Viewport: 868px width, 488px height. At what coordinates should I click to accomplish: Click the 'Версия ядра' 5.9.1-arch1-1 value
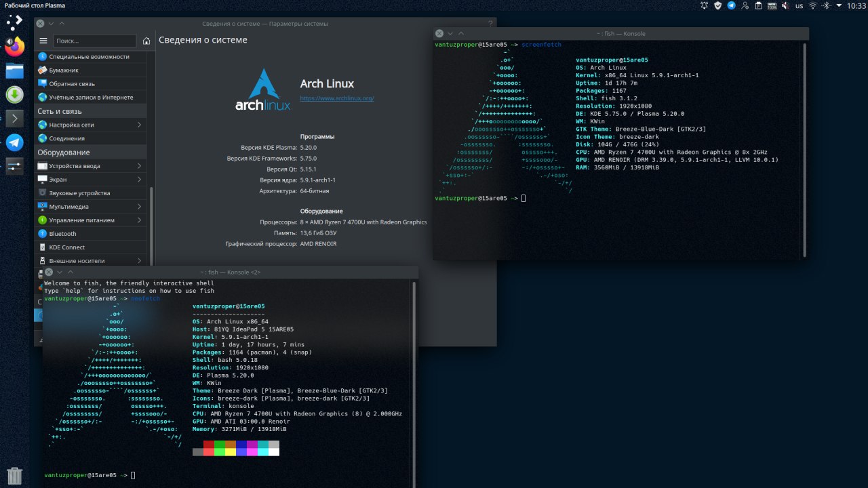point(318,180)
